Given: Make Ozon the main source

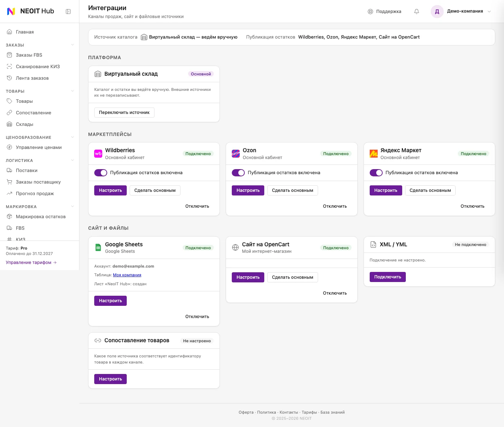Looking at the screenshot, I should 292,190.
